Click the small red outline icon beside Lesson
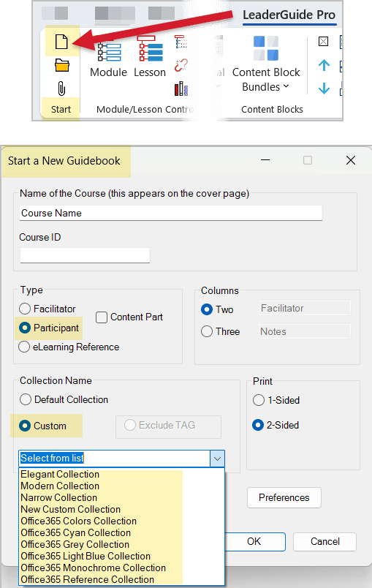Image resolution: width=372 pixels, height=588 pixels. (181, 42)
